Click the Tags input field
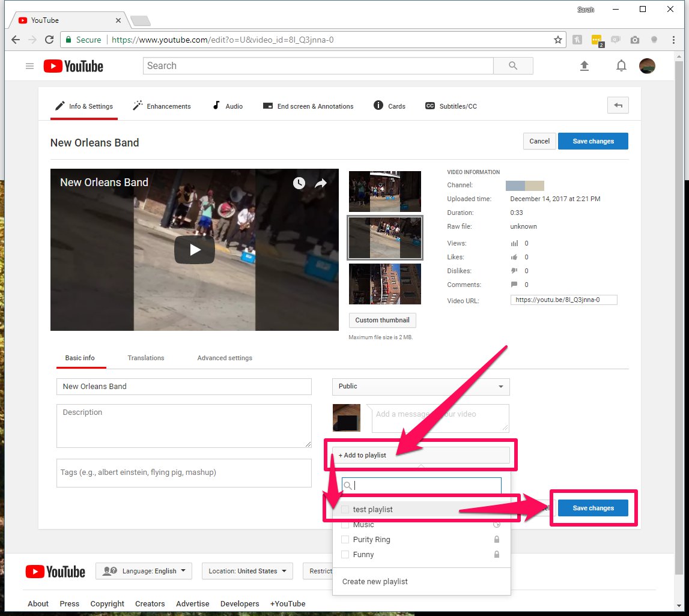689x616 pixels. coord(184,473)
